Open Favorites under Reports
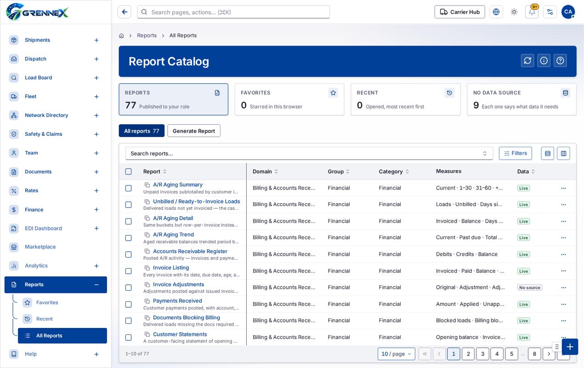 [62, 303]
